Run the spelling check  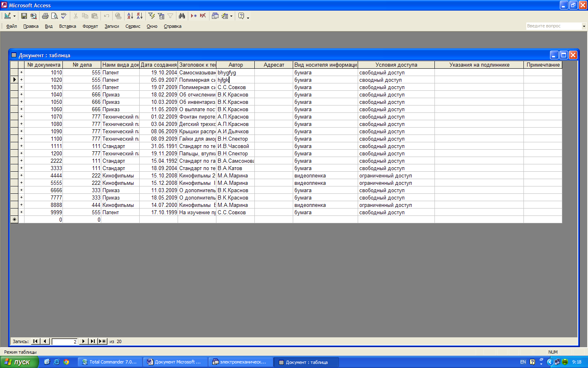click(x=64, y=16)
